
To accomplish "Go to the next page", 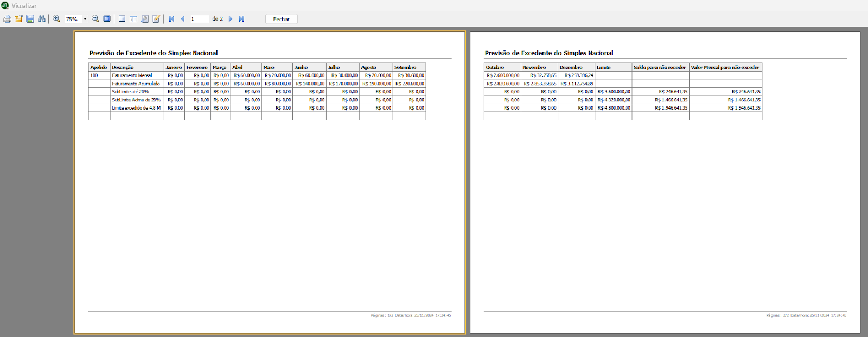I will coord(231,19).
